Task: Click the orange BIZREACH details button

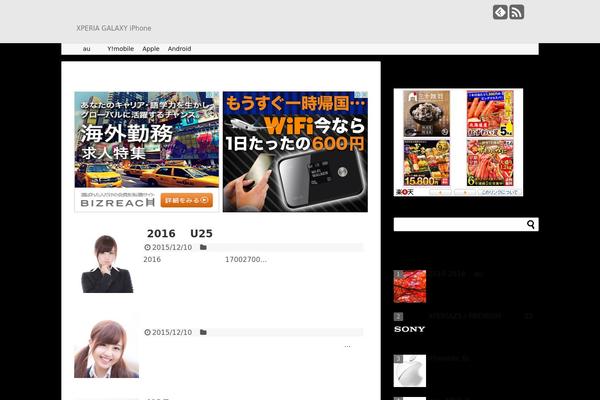Action: point(186,200)
